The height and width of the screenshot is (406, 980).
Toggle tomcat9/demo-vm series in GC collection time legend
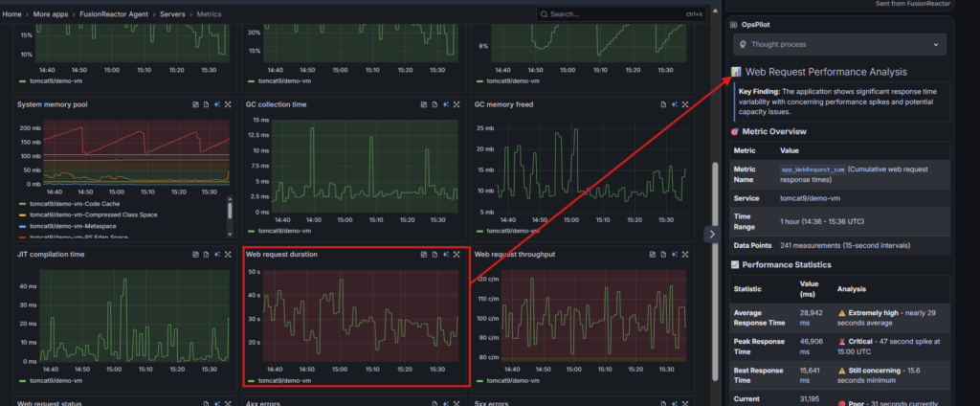pyautogui.click(x=284, y=231)
